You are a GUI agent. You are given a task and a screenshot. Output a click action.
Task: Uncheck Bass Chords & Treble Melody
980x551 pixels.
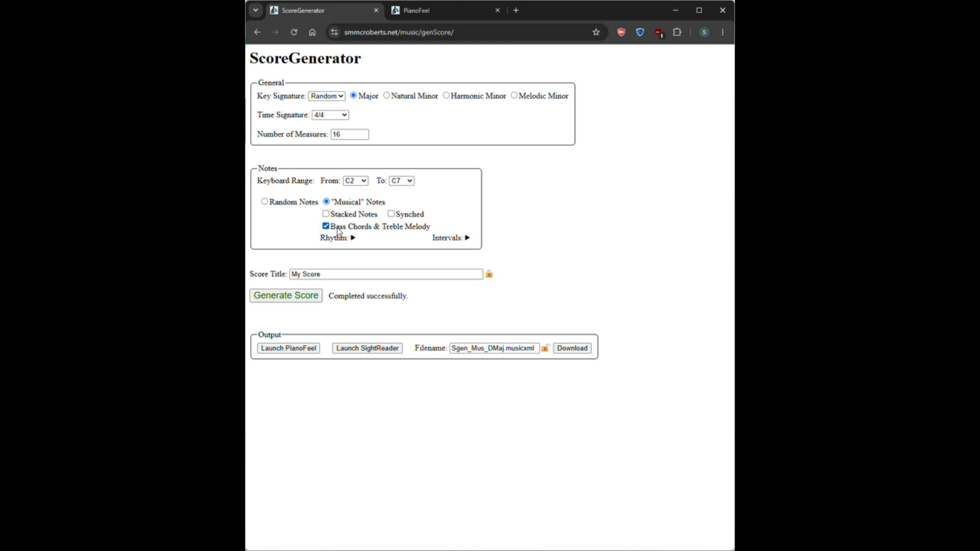(x=326, y=226)
